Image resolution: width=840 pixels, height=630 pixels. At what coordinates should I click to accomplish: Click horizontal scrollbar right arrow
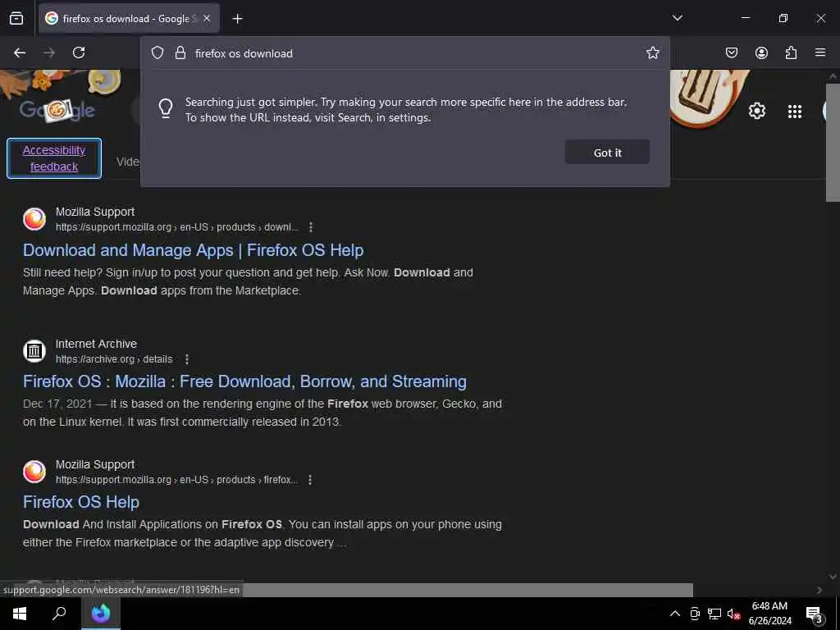click(819, 590)
